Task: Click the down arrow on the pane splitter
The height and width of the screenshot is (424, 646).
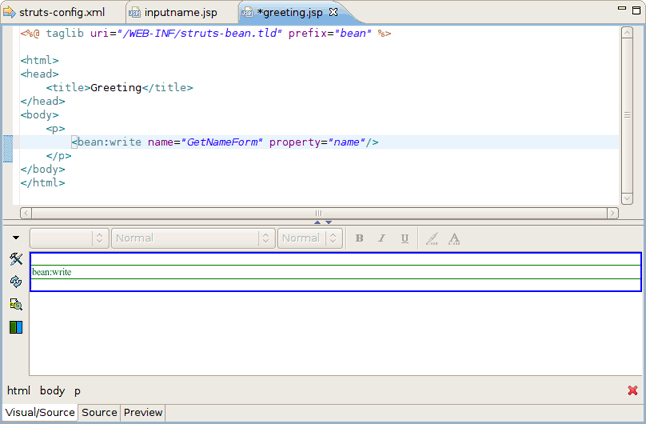Action: (x=328, y=223)
